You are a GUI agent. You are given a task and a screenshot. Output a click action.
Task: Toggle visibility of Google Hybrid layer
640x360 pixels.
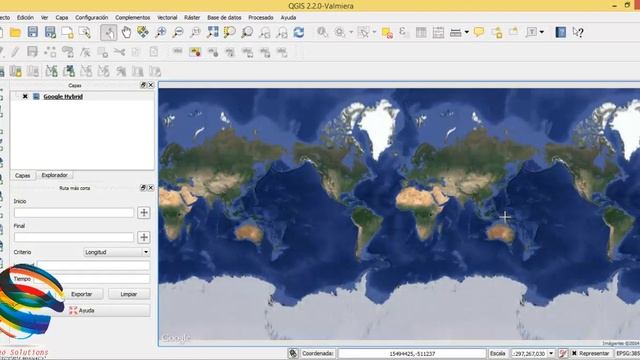(x=25, y=97)
